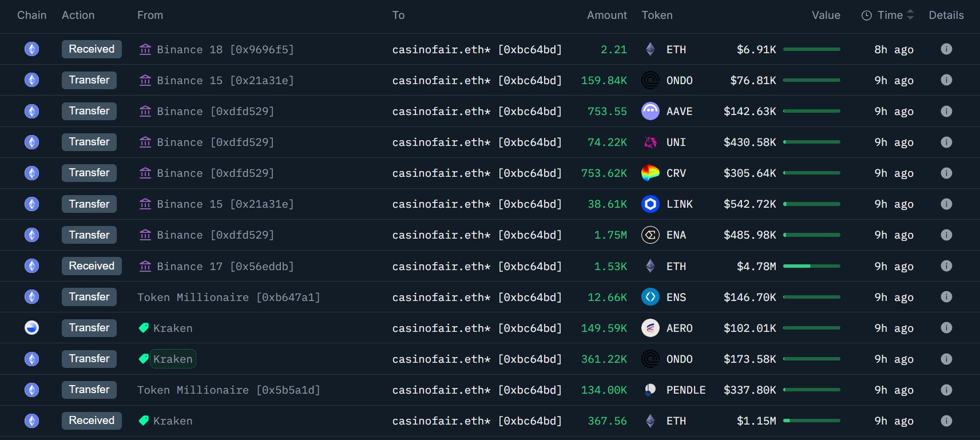Open the Time column sort arrows
Image resolution: width=980 pixels, height=440 pixels.
(908, 15)
